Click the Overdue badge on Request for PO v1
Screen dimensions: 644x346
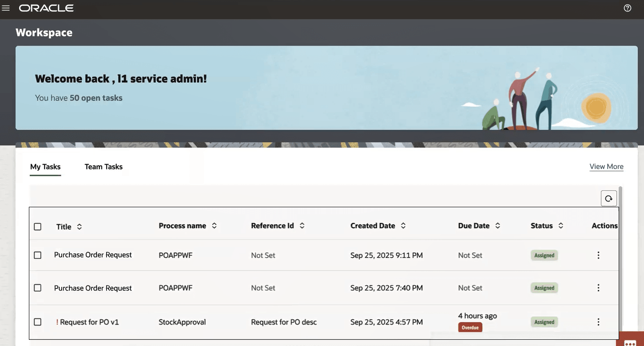[470, 326]
